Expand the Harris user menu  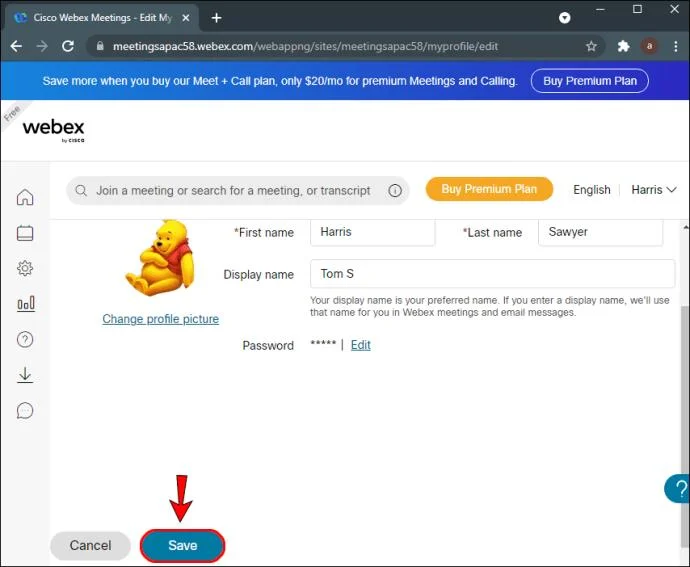point(653,190)
